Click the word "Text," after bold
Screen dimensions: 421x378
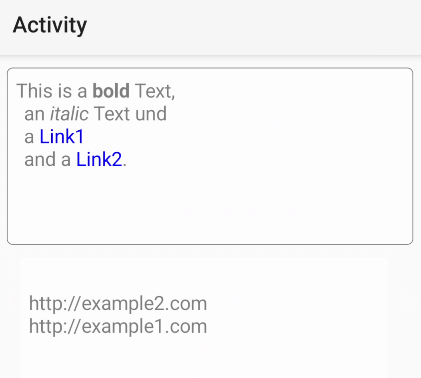155,91
